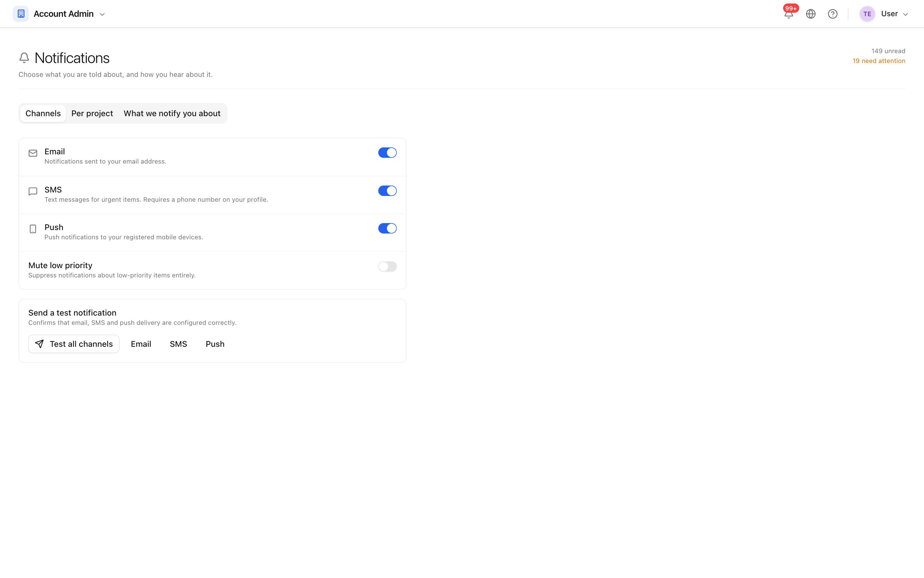Click the Notifications page heading
The height and width of the screenshot is (578, 924).
(x=72, y=58)
